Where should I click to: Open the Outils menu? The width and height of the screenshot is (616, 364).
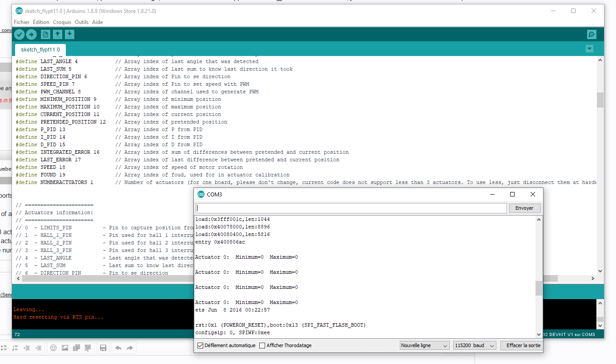81,22
